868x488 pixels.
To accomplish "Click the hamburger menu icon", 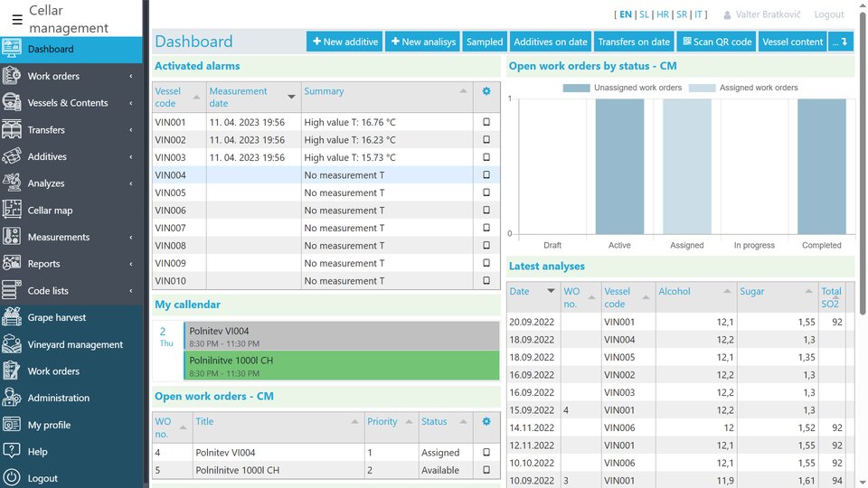I will point(17,19).
